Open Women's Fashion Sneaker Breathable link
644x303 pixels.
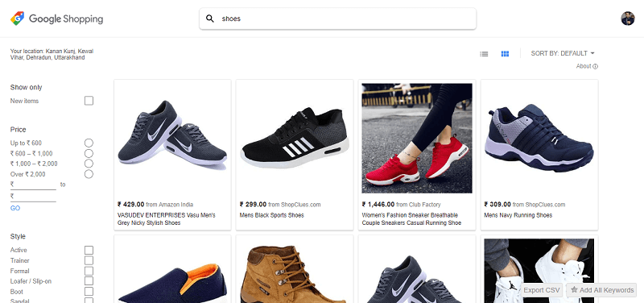pyautogui.click(x=411, y=218)
